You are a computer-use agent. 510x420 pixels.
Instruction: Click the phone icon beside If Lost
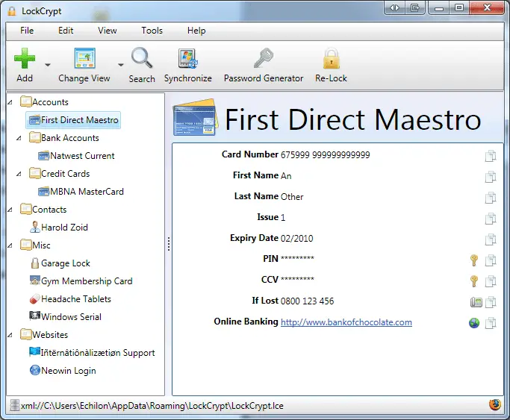[x=476, y=302]
